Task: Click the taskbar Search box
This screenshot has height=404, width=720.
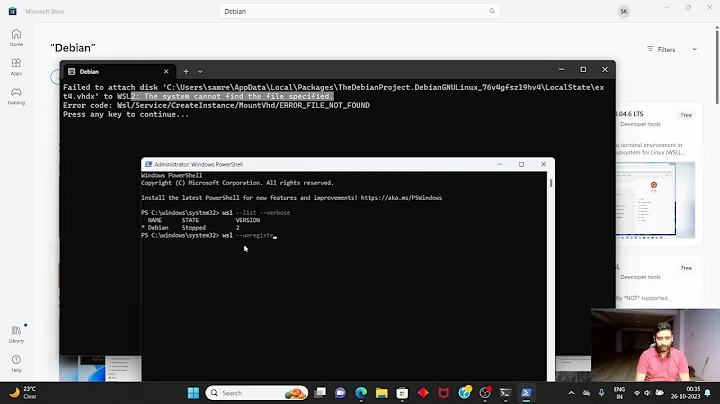Action: [x=257, y=393]
